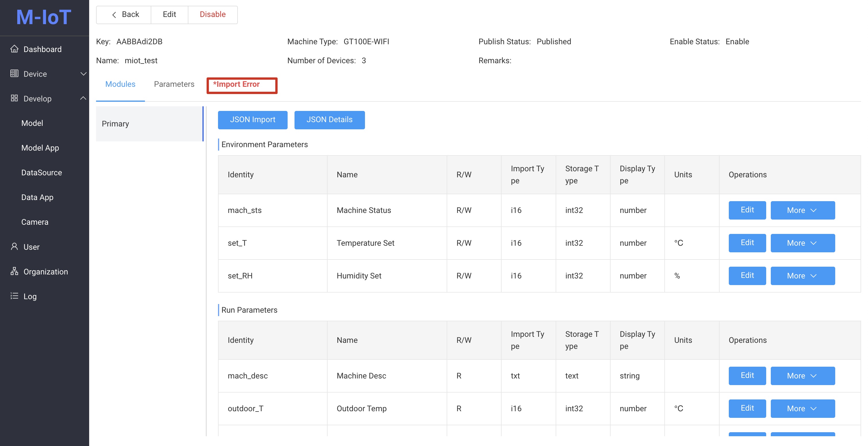Viewport: 868px width, 446px height.
Task: Click the key value AABBAdi2DB
Action: click(139, 41)
